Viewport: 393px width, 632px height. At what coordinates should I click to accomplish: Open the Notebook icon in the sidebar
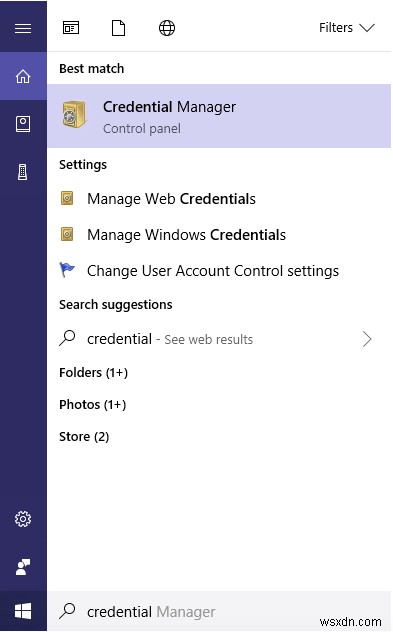tap(23, 124)
